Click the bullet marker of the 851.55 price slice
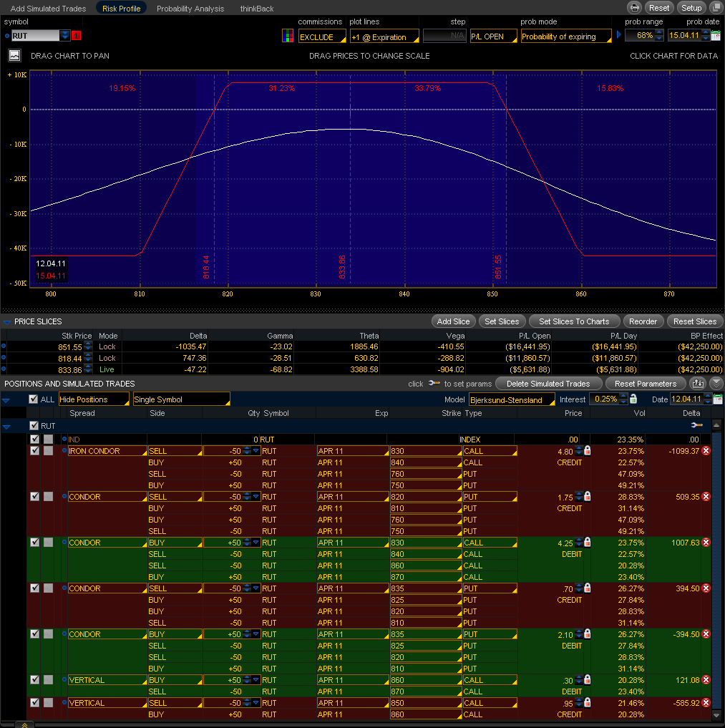Screen dimensions: 725x728 pos(4,346)
